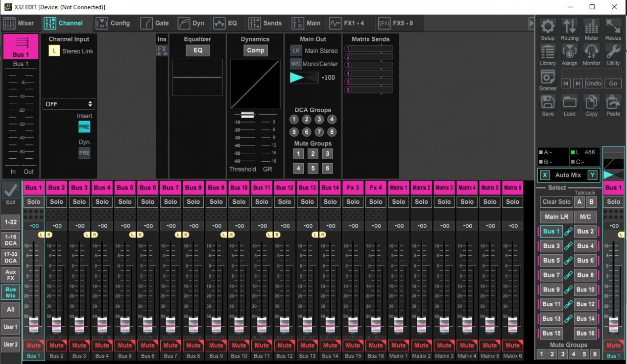The height and width of the screenshot is (364, 627).
Task: Toggle the M/C Mono/Center assignment
Action: [x=296, y=64]
